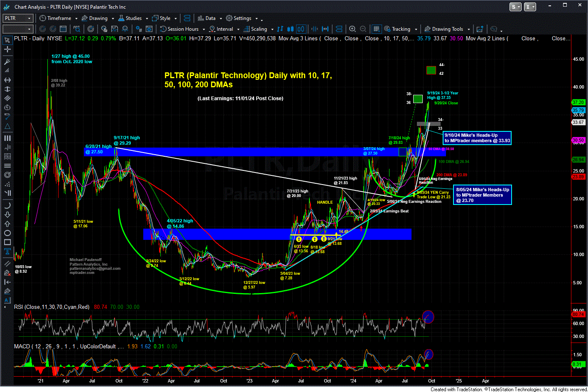Open the I button dropdown in title bar
The image size is (588, 392).
click(530, 7)
